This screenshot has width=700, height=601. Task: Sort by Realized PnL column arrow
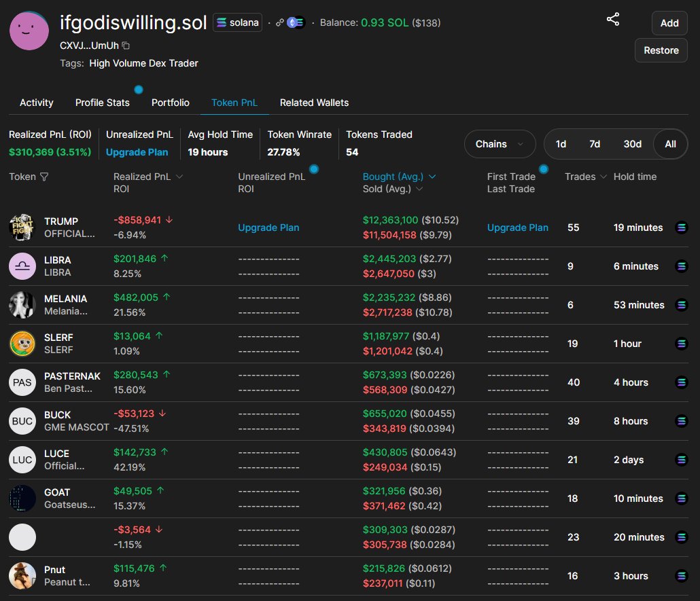pyautogui.click(x=179, y=177)
